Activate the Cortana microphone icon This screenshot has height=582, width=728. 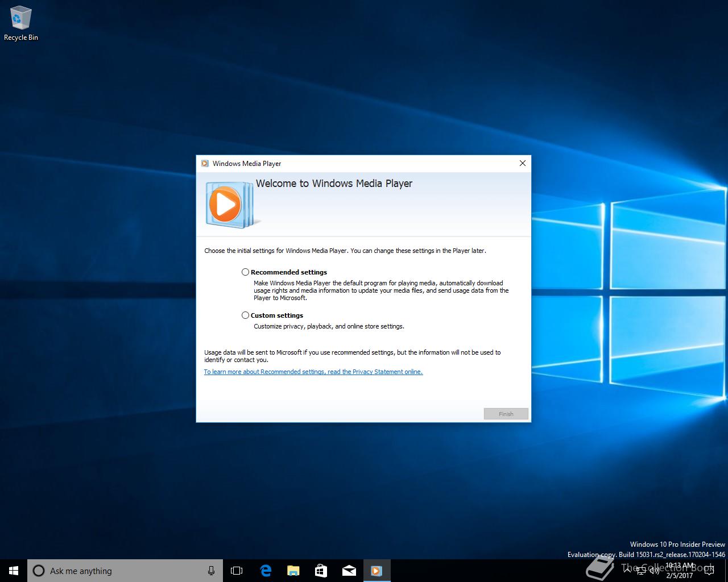click(211, 571)
